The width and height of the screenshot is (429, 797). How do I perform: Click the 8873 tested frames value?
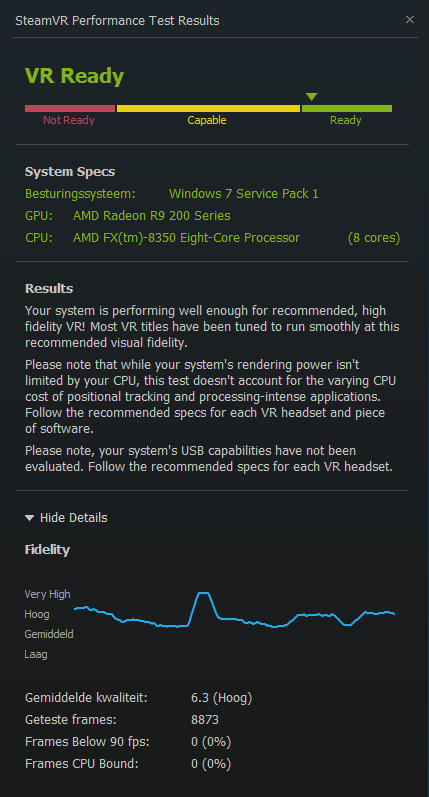coord(205,720)
